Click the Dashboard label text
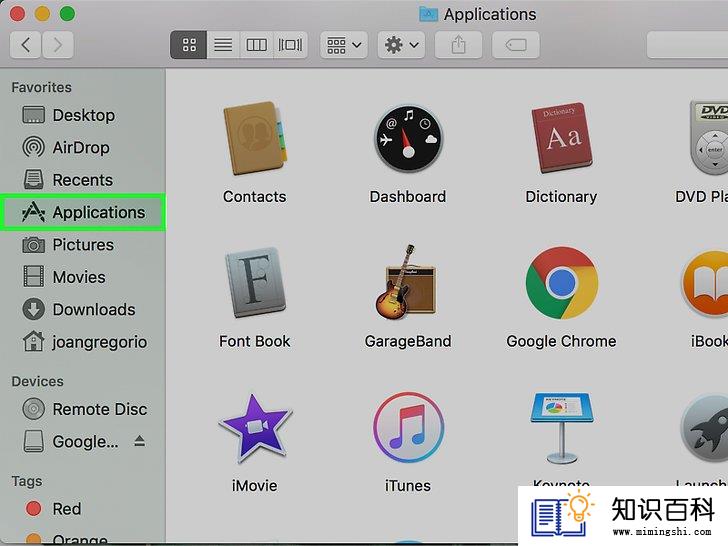The height and width of the screenshot is (546, 728). [x=408, y=197]
